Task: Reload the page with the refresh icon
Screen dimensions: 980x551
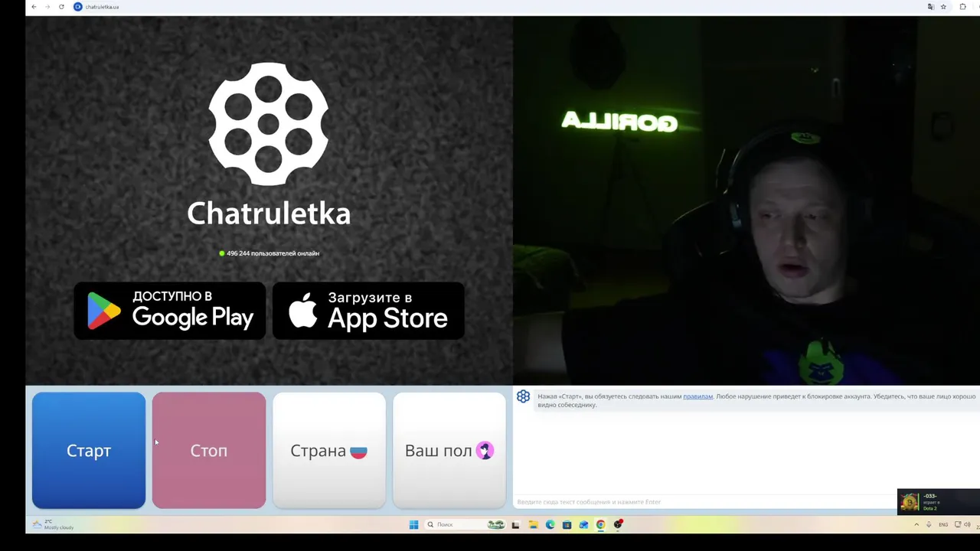Action: coord(61,7)
